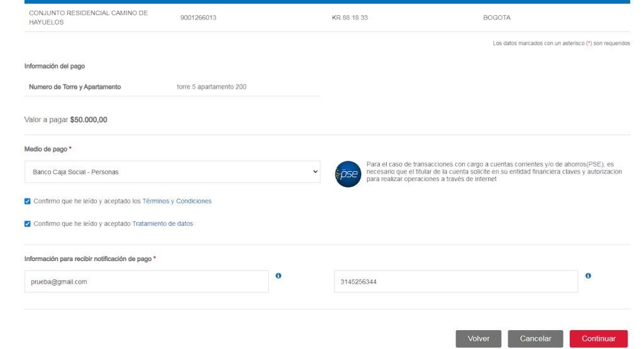Go back with the Volver button
This screenshot has height=349, width=644.
(x=478, y=339)
